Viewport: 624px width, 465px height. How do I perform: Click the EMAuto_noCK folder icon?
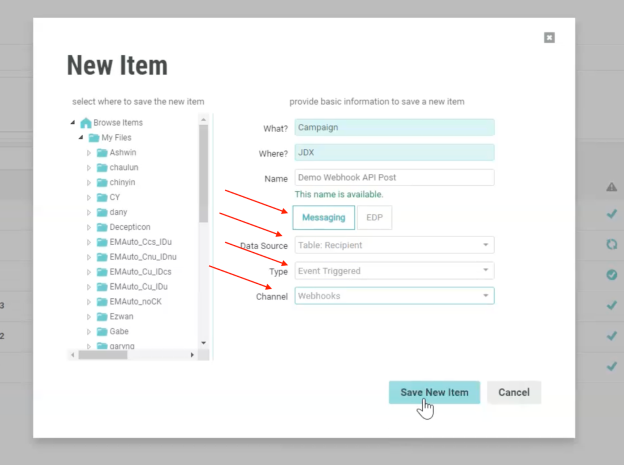coord(101,301)
